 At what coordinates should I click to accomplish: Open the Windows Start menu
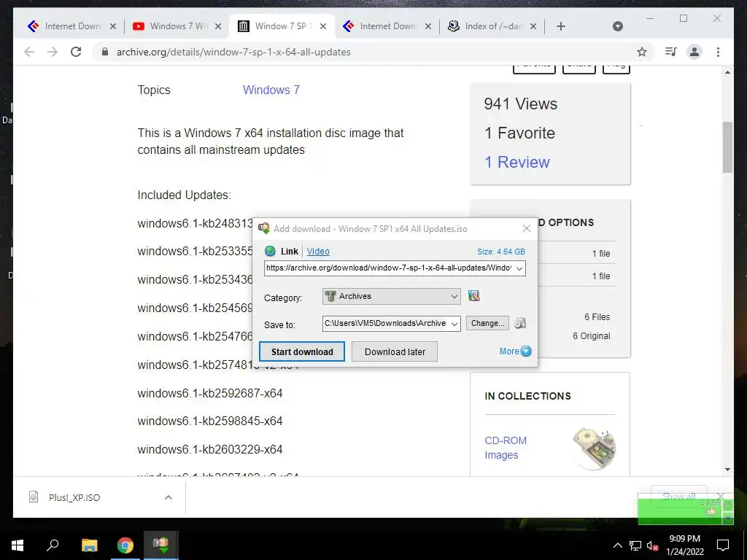click(18, 545)
